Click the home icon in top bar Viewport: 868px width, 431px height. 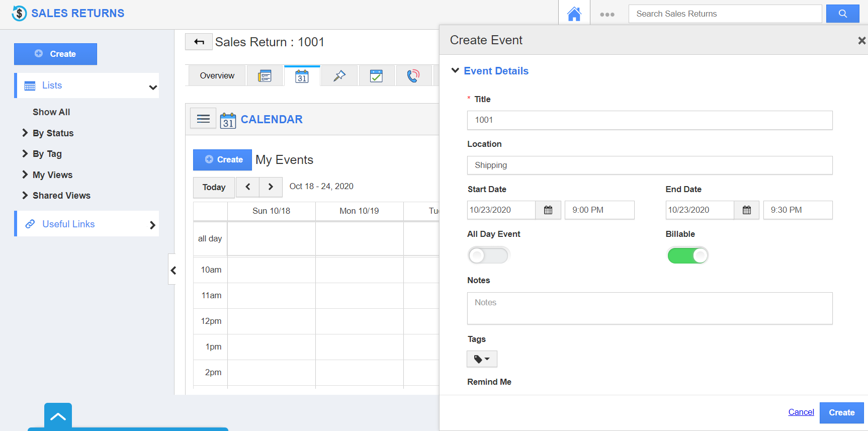pos(574,14)
